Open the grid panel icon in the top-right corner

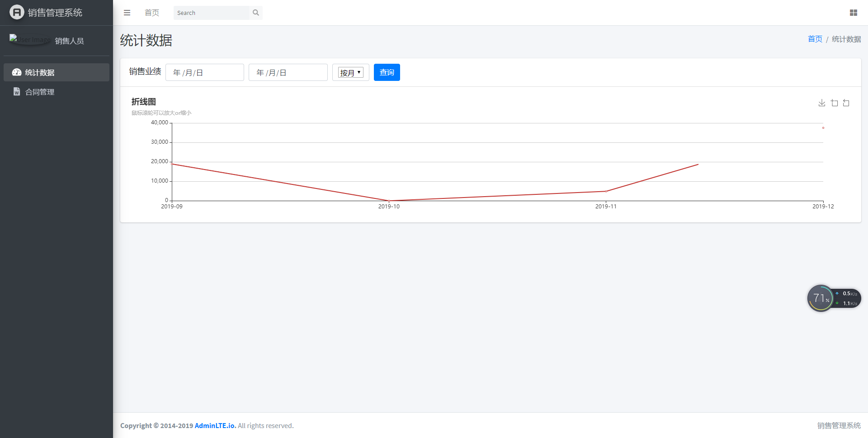[x=853, y=13]
